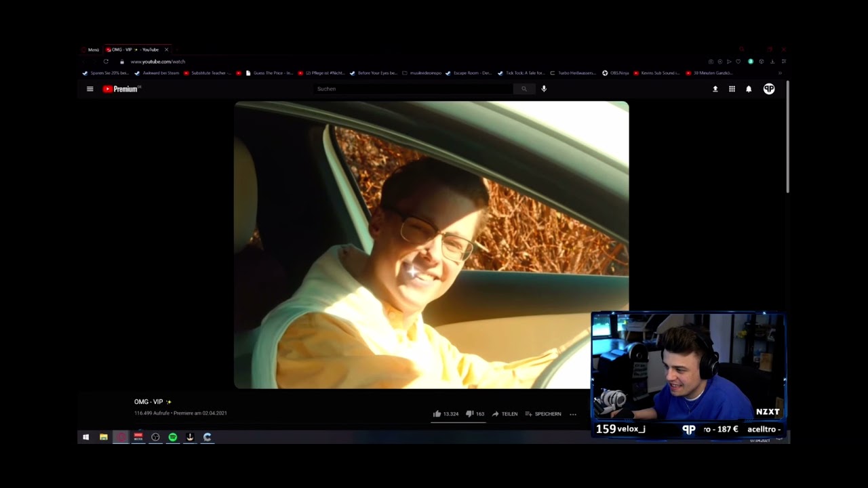The height and width of the screenshot is (488, 868).
Task: Click the green extension icon in address bar
Action: pos(751,62)
